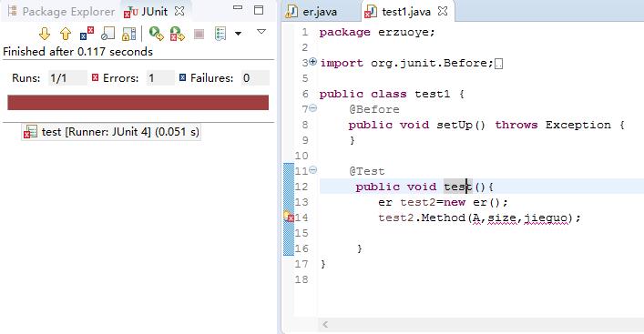Select test [Runner: JUnit 4] result row
The height and width of the screenshot is (334, 644).
[111, 132]
